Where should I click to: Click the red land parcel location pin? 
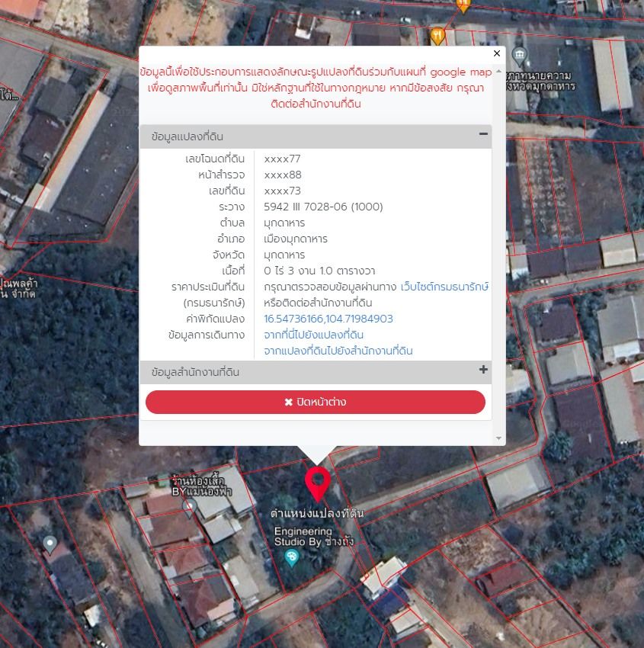[x=318, y=484]
